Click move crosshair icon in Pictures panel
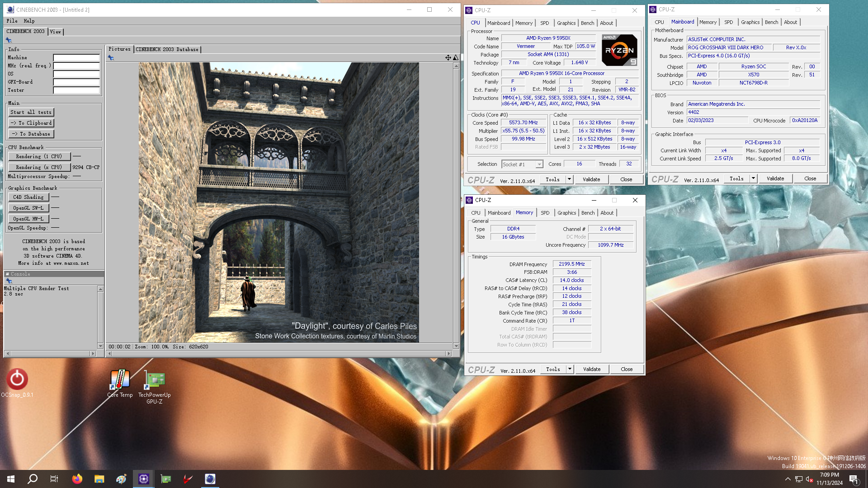868x488 pixels. tap(448, 58)
